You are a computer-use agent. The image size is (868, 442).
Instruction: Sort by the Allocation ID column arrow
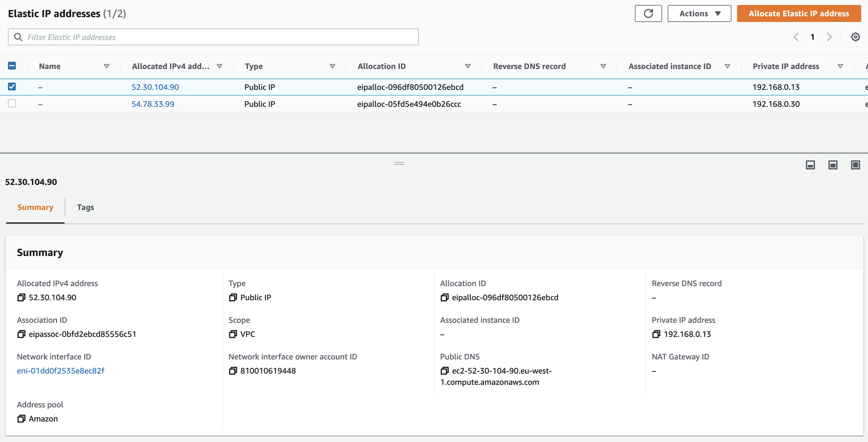[x=467, y=66]
